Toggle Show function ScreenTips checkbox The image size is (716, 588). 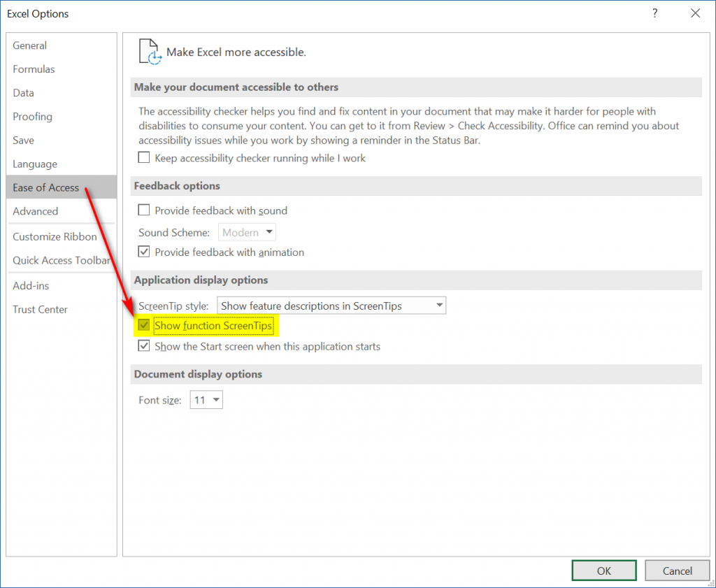coord(144,325)
